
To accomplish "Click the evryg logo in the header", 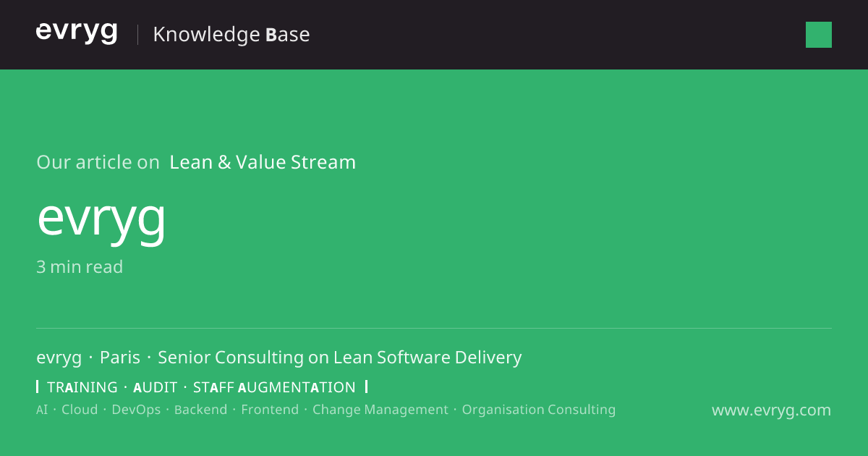I will [x=77, y=33].
